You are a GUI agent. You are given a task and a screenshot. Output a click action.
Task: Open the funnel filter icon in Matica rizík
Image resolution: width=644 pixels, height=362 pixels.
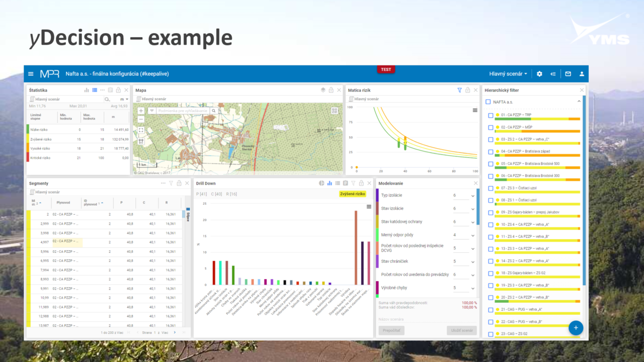(x=460, y=90)
